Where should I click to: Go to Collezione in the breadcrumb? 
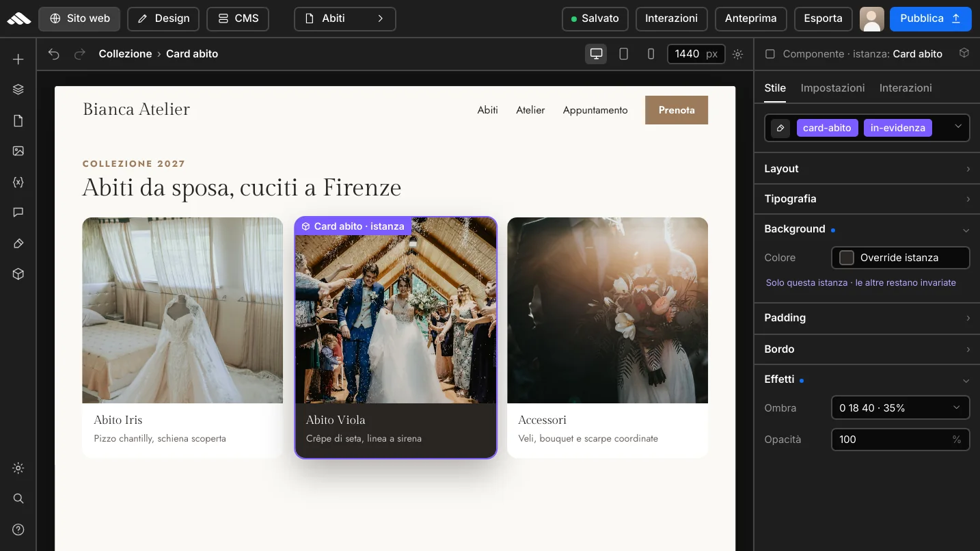coord(125,54)
